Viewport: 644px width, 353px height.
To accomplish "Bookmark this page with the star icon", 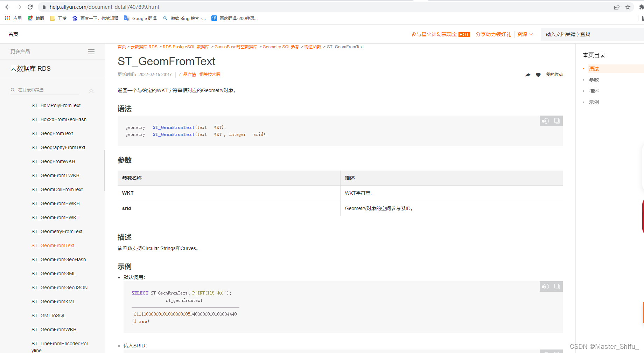I will point(628,7).
